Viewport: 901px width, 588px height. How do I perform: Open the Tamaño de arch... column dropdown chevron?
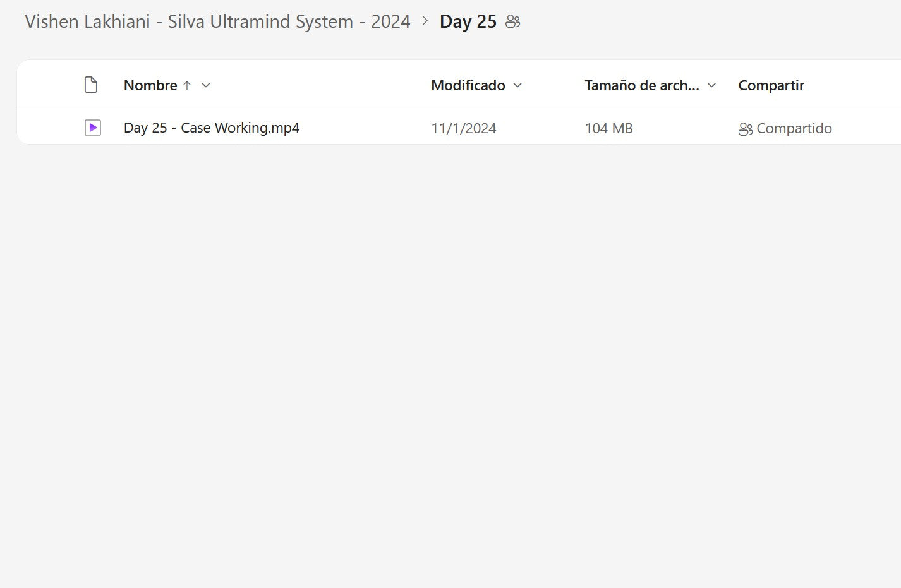click(711, 85)
